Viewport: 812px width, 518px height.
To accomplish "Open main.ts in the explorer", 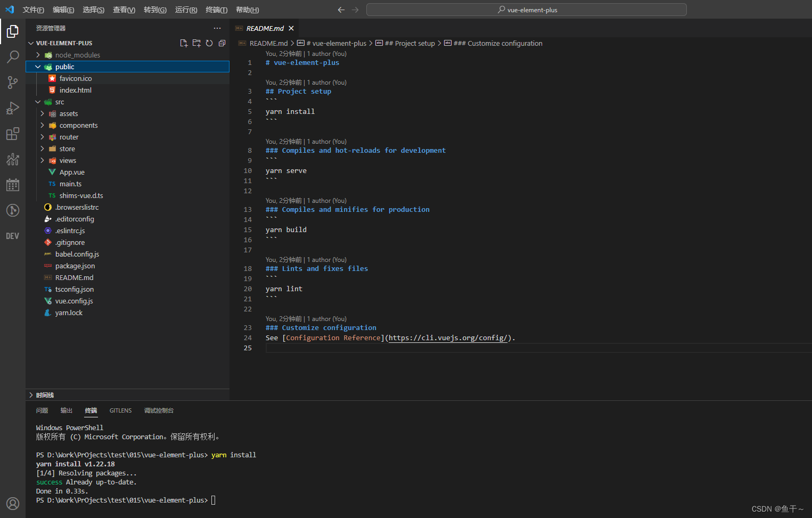I will 70,184.
